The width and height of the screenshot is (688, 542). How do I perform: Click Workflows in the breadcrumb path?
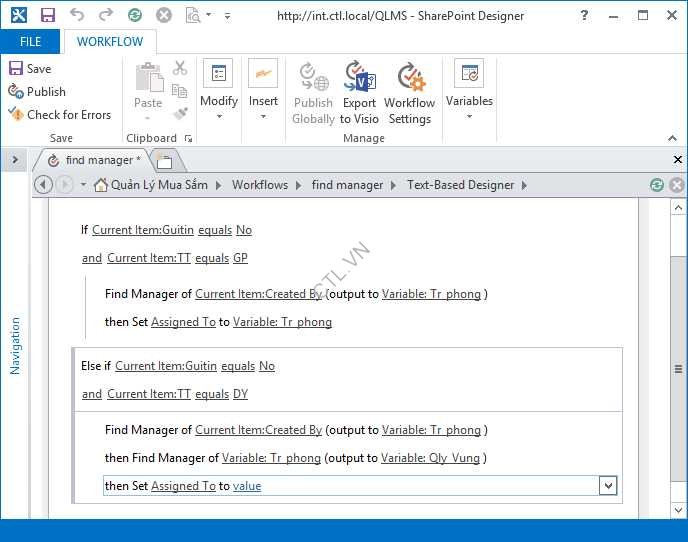pyautogui.click(x=260, y=185)
